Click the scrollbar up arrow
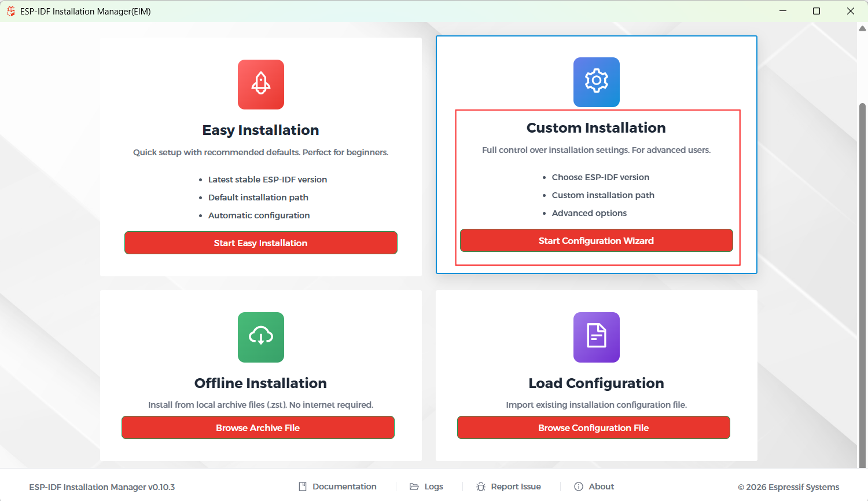This screenshot has width=868, height=501. pos(862,28)
